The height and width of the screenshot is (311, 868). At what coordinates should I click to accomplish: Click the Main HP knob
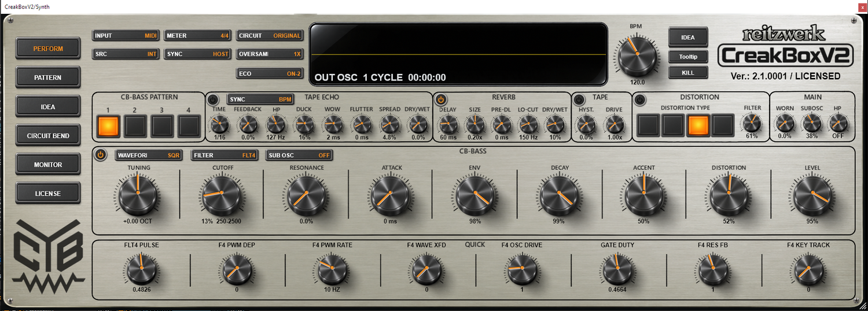837,123
